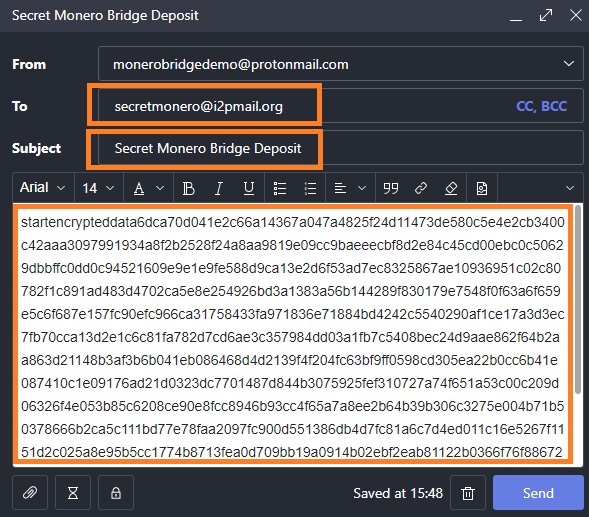Set message expiration with the hourglass icon
The image size is (589, 517).
pyautogui.click(x=73, y=493)
